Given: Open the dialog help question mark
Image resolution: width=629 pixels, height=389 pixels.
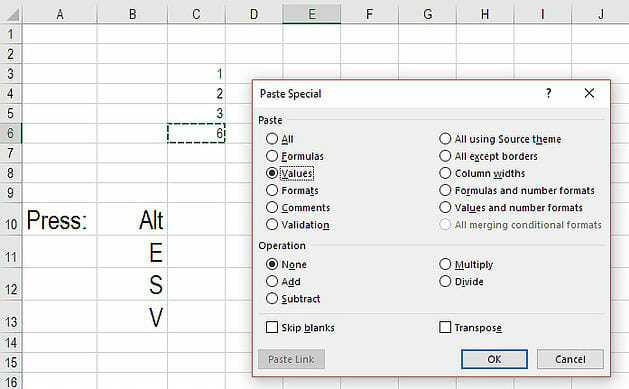Looking at the screenshot, I should tap(548, 93).
